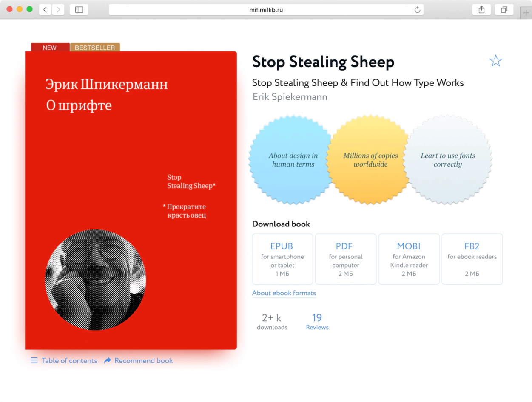The image size is (532, 402).
Task: Download the book in EPUB format
Action: [282, 259]
